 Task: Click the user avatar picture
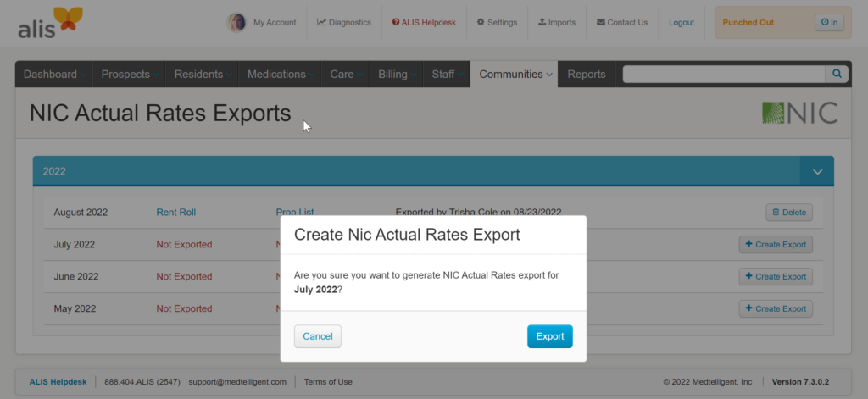pos(236,23)
